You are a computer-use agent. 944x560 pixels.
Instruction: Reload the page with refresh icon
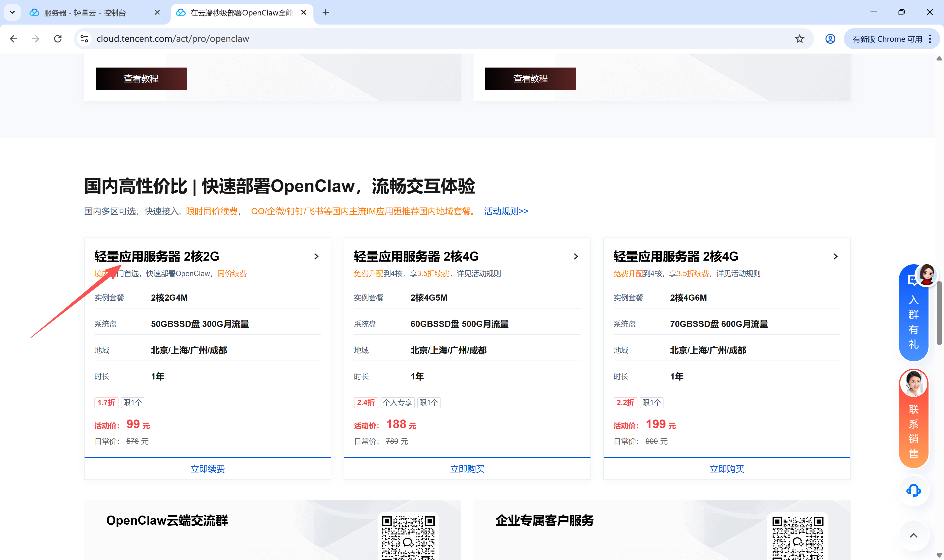pos(58,39)
